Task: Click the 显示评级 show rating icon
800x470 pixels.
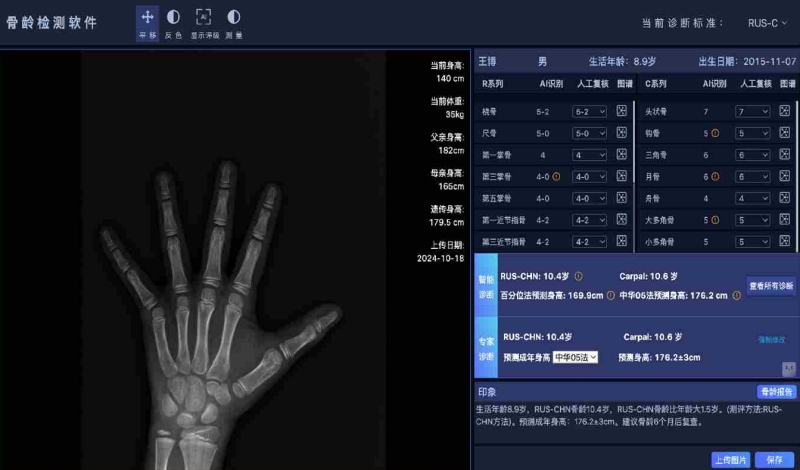Action: coord(203,23)
